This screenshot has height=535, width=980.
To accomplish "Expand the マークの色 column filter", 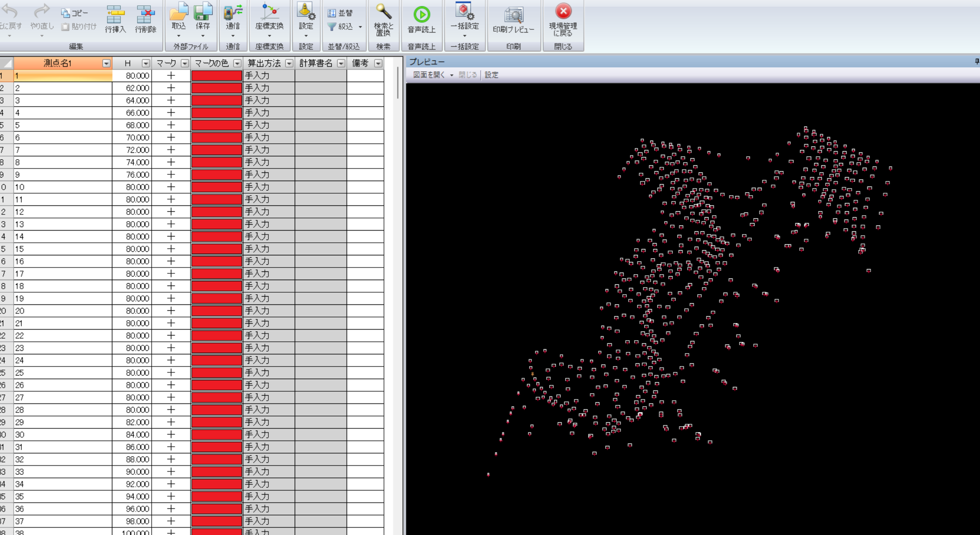I will point(237,63).
